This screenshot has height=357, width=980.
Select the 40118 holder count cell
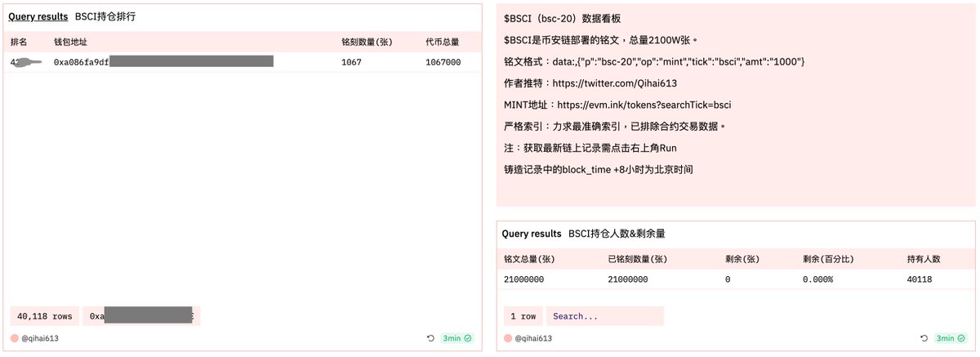point(919,279)
